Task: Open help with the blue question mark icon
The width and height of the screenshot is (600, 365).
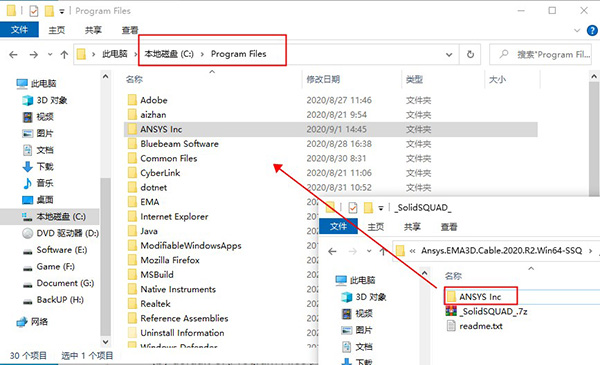Action: 592,30
